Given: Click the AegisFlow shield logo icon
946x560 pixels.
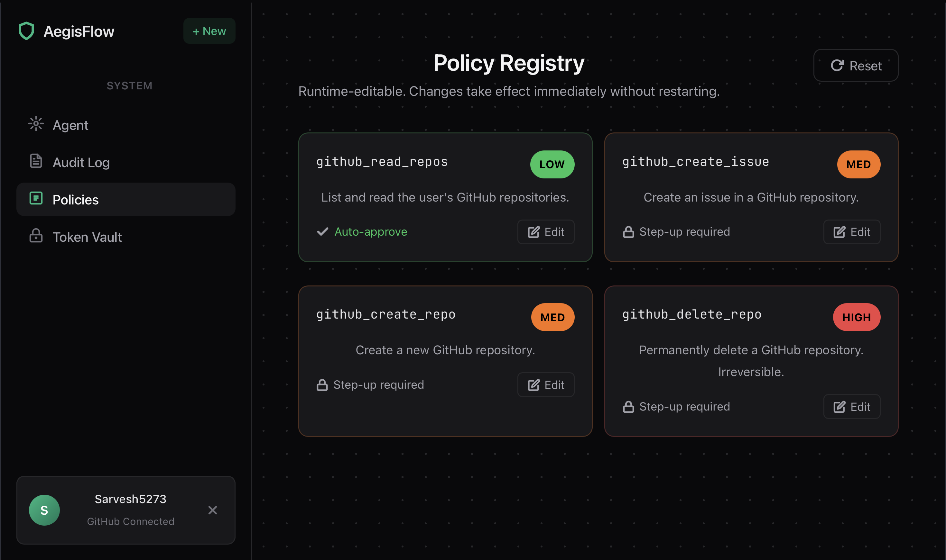Looking at the screenshot, I should click(x=26, y=31).
